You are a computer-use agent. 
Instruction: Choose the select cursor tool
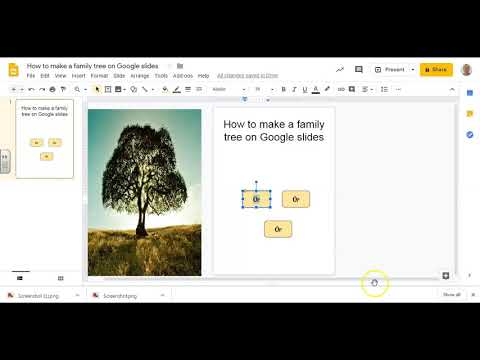pos(97,89)
